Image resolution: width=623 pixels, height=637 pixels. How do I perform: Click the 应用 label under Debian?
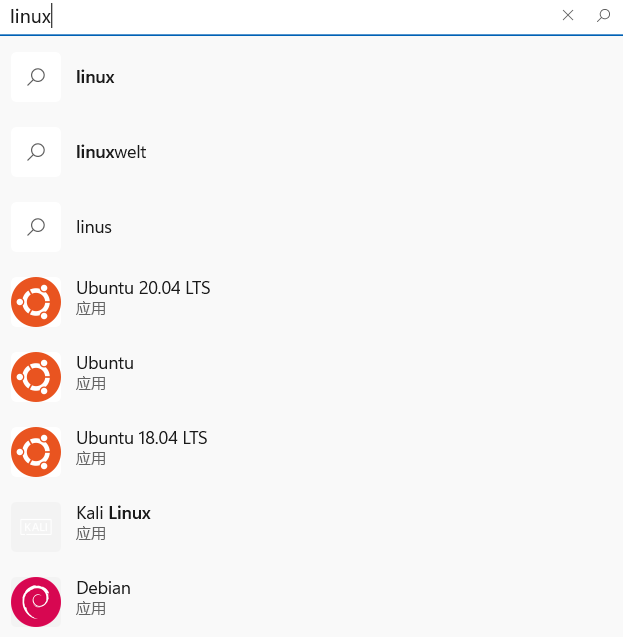[91, 609]
